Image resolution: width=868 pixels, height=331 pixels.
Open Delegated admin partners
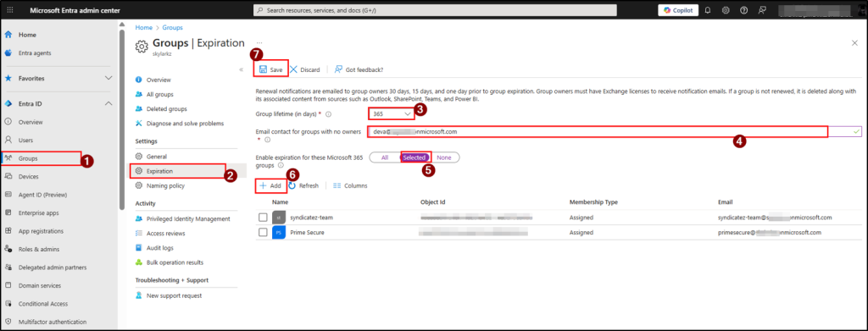point(52,268)
